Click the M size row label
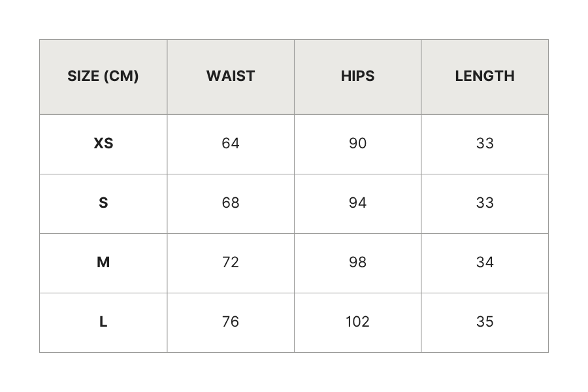Viewport: 588px width, 392px height. tap(103, 262)
